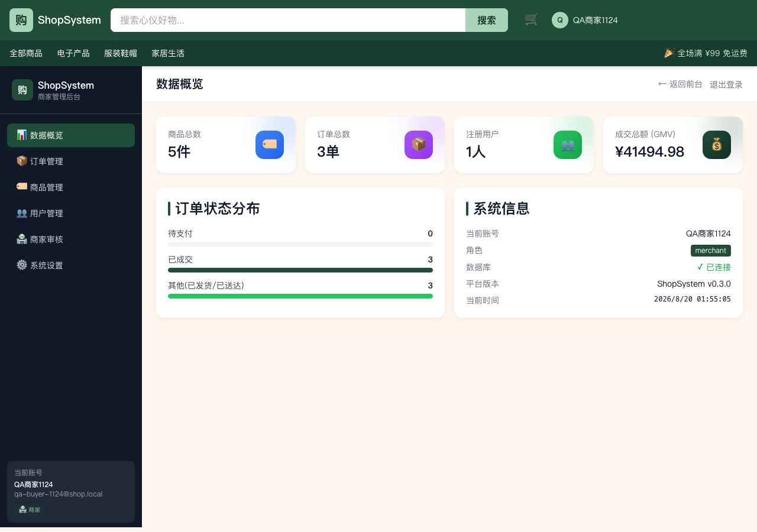Image resolution: width=757 pixels, height=532 pixels.
Task: Click the dark green 已成交 progress bar
Action: [300, 270]
